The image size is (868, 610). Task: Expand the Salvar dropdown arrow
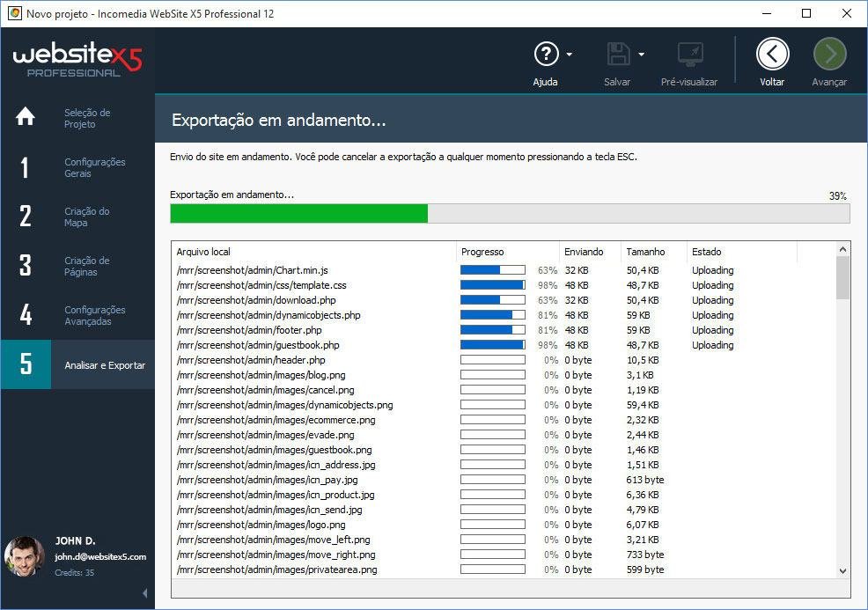click(641, 55)
